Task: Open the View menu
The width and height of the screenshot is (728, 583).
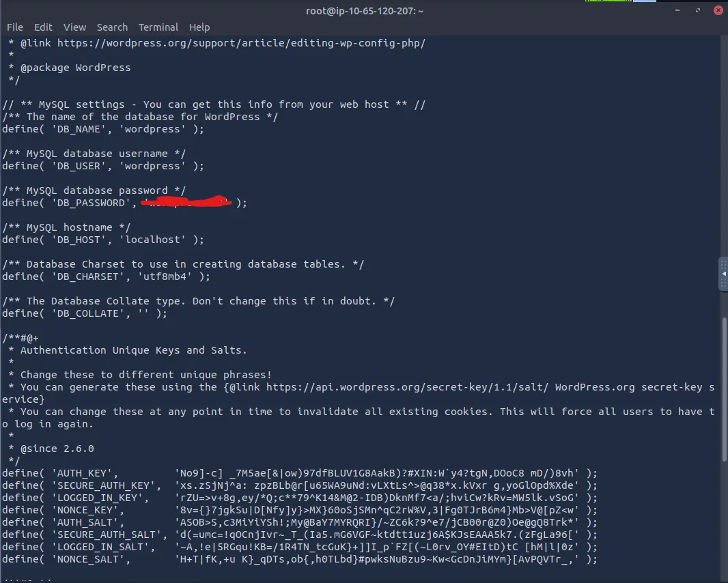Action: [x=74, y=27]
